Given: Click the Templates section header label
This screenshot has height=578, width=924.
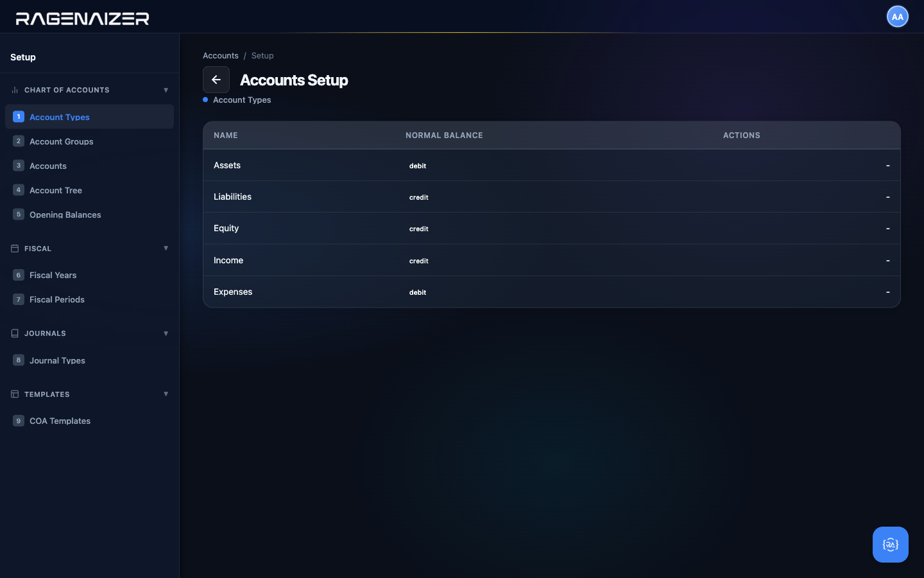Looking at the screenshot, I should click(x=47, y=394).
